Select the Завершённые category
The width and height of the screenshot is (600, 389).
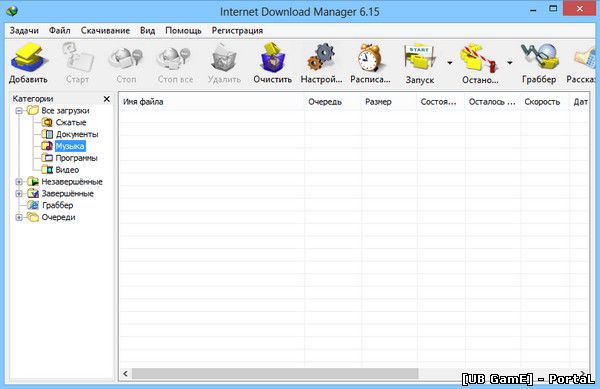67,194
